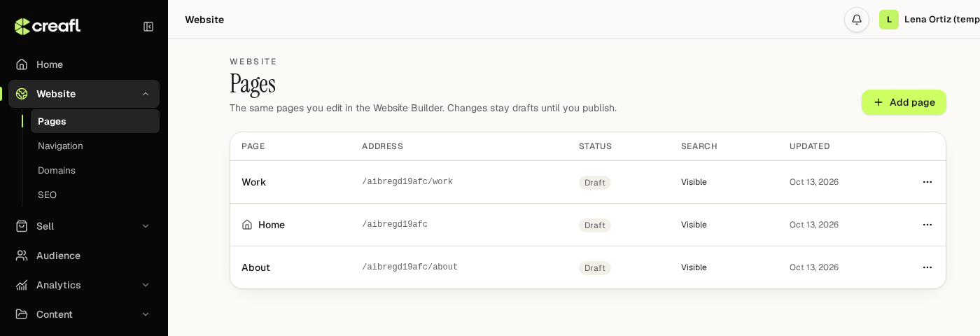Click the Analytics chart icon

point(22,285)
